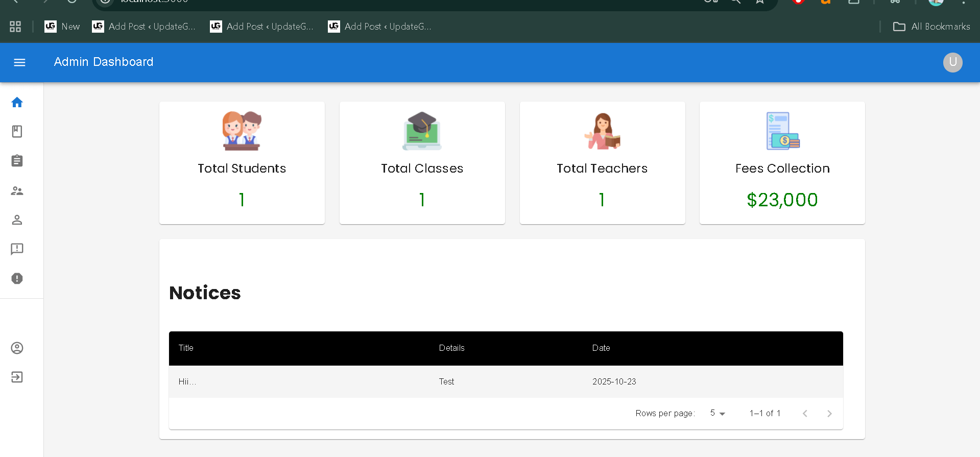Image resolution: width=980 pixels, height=457 pixels.
Task: Open the first Add Post bookmark
Action: point(144,27)
